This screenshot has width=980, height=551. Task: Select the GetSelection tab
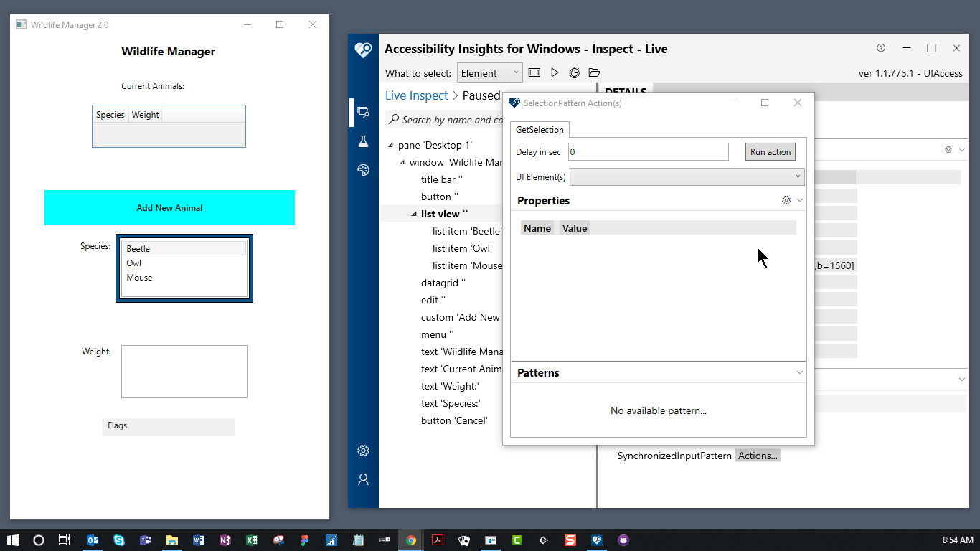click(540, 129)
